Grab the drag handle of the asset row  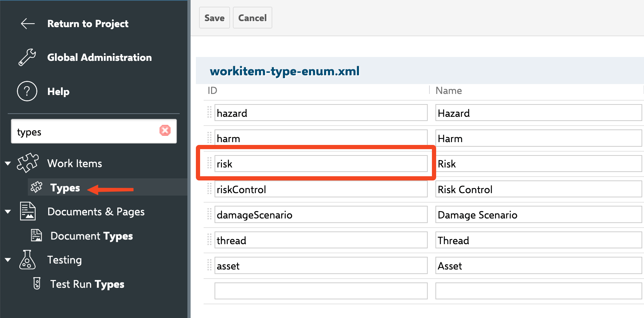click(209, 265)
